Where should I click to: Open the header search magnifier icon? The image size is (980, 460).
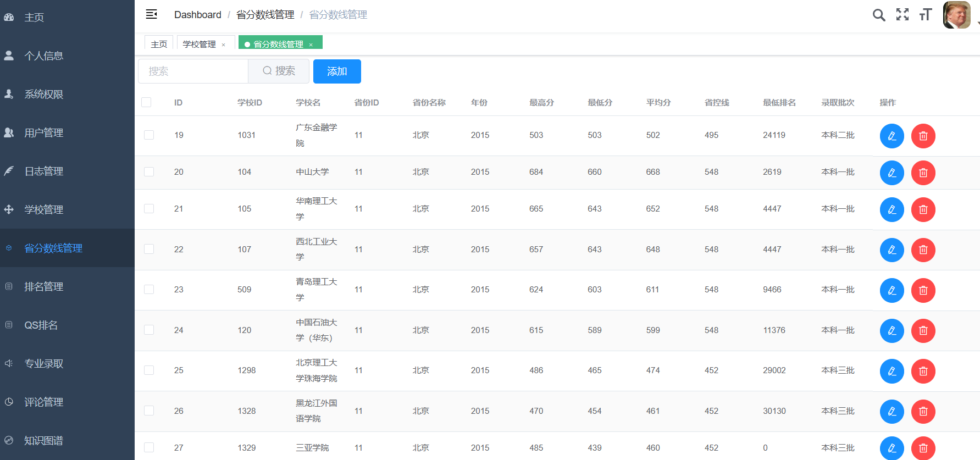[879, 15]
